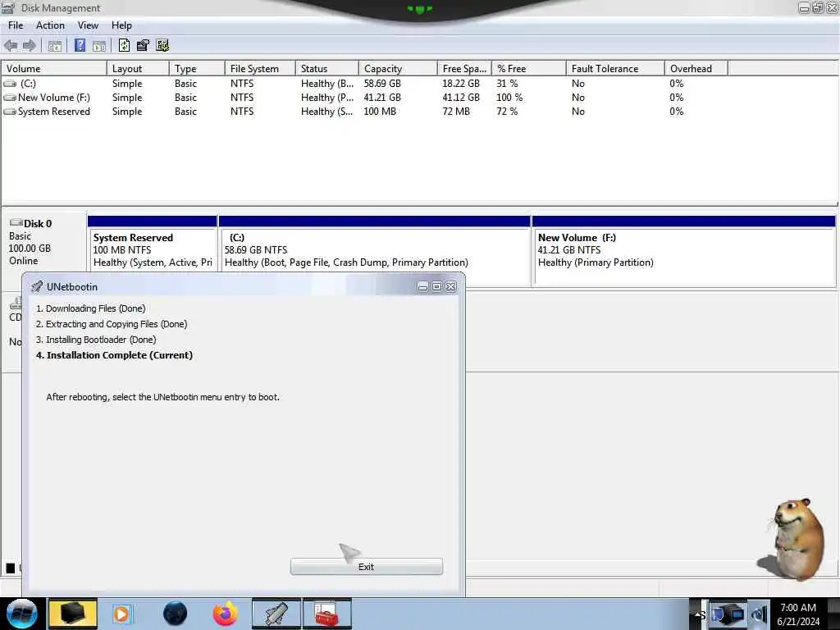Click the '18.22 GB' free space cell
The image size is (840, 630).
461,84
